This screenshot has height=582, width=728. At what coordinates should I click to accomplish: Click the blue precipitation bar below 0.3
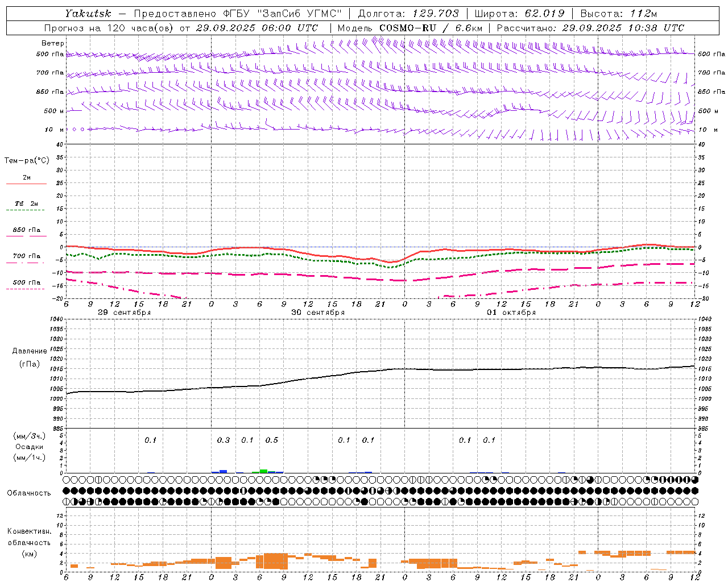(x=224, y=471)
